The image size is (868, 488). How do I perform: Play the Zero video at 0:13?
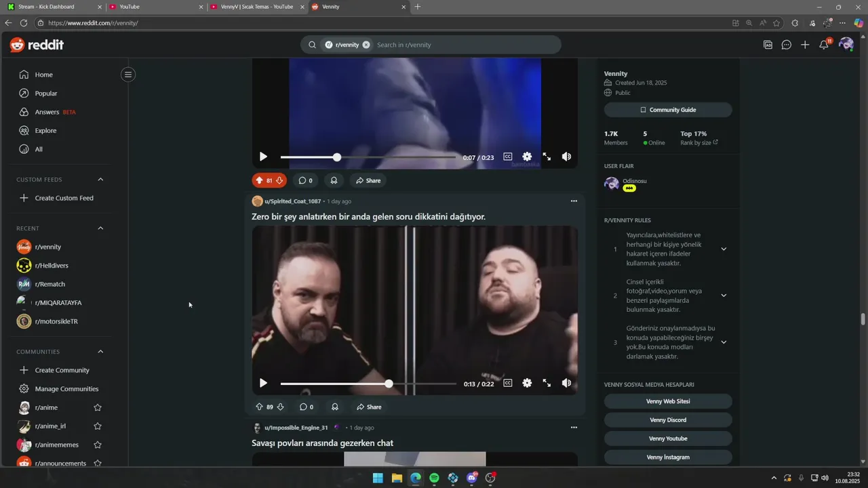[x=263, y=383]
